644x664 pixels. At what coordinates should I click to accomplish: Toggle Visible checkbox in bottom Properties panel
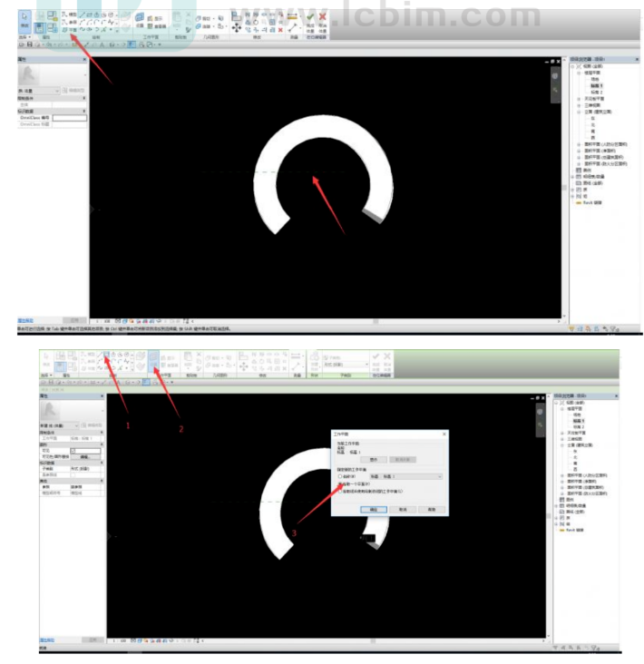[x=73, y=451]
